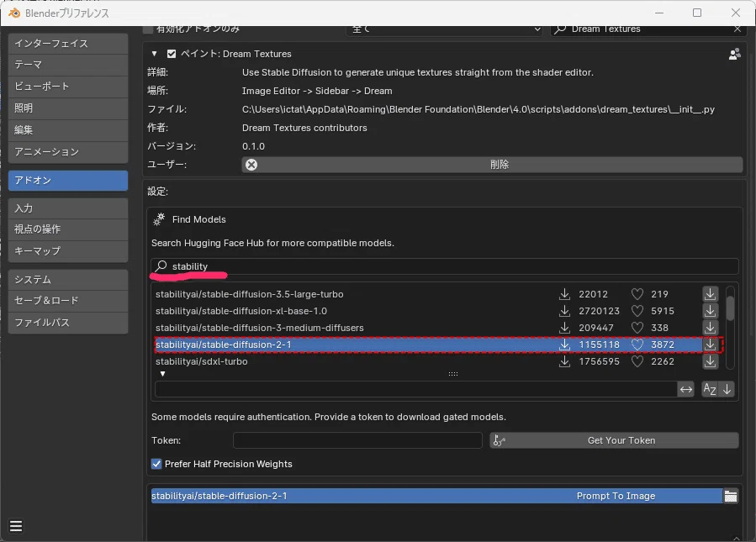The height and width of the screenshot is (542, 756).
Task: Open the 照明 preferences section
Action: tap(68, 108)
